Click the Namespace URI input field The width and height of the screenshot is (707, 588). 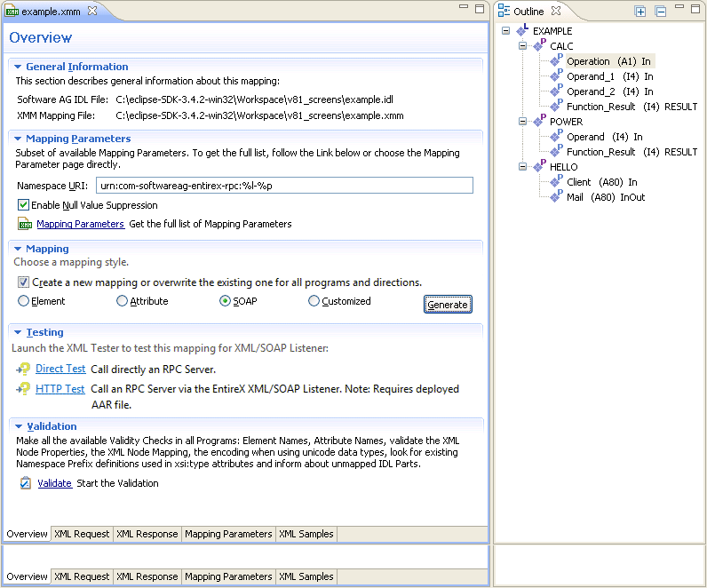(x=284, y=186)
